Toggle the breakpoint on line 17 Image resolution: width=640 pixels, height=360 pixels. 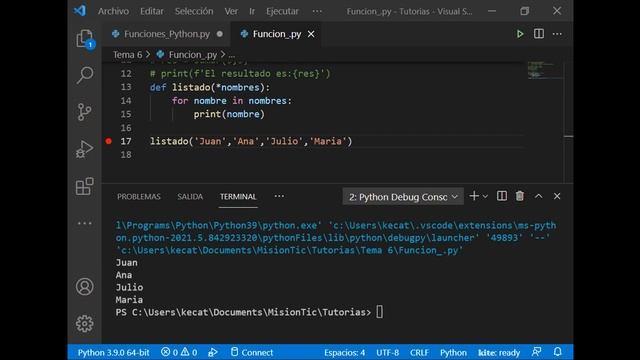pos(109,141)
